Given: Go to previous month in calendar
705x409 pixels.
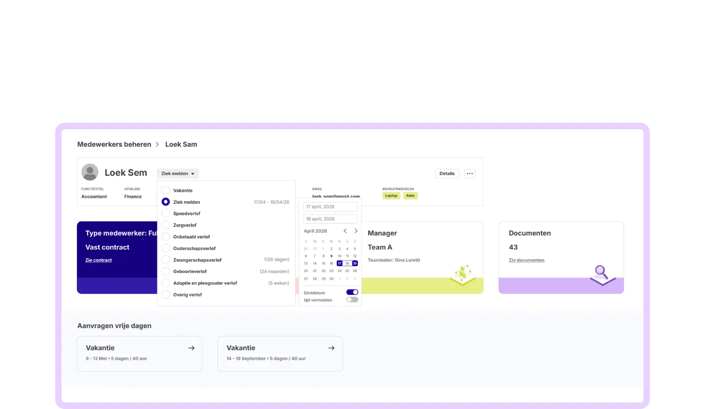Looking at the screenshot, I should pos(345,231).
